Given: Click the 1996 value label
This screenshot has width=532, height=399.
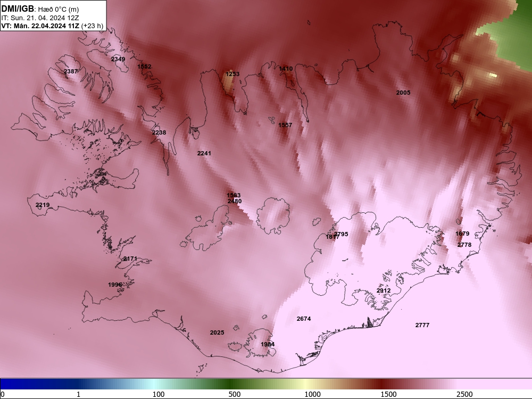Looking at the screenshot, I should click(x=115, y=285).
